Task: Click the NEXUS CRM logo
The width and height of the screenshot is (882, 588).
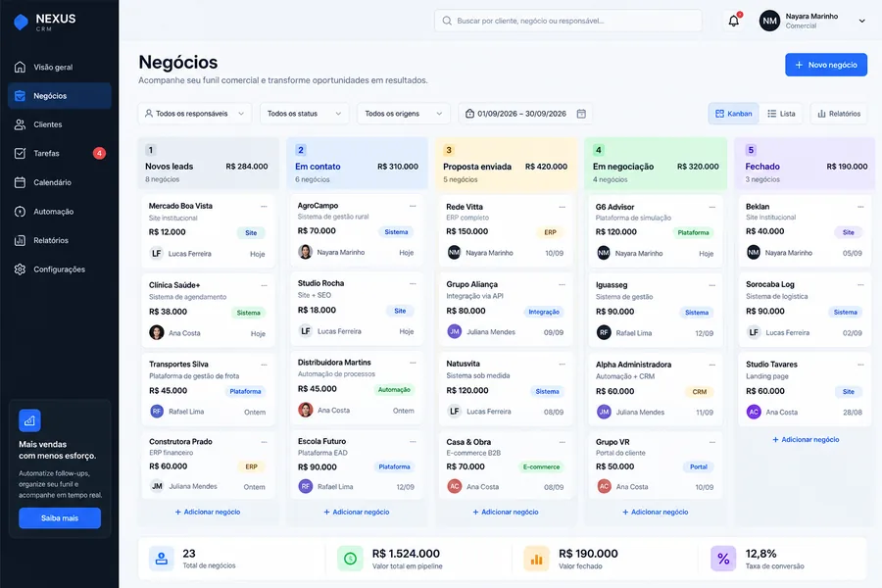Action: [x=45, y=22]
